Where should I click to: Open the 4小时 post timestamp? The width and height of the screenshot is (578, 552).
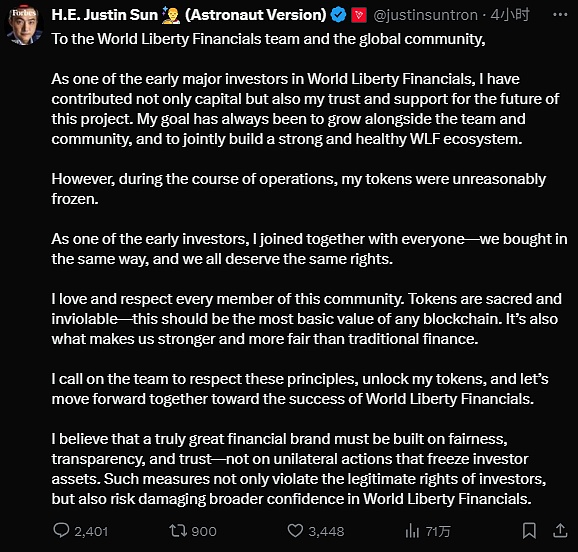[510, 15]
